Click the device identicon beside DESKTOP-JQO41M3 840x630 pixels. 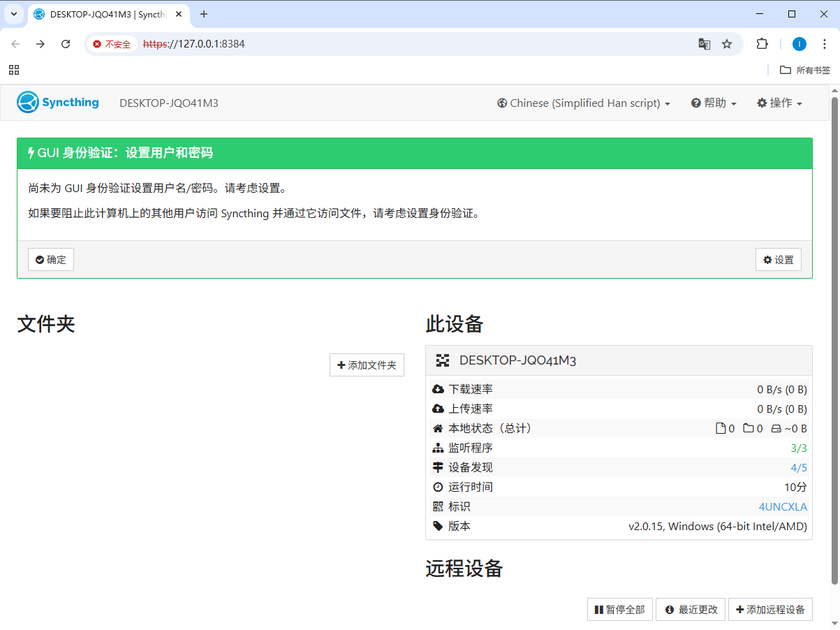coord(443,360)
